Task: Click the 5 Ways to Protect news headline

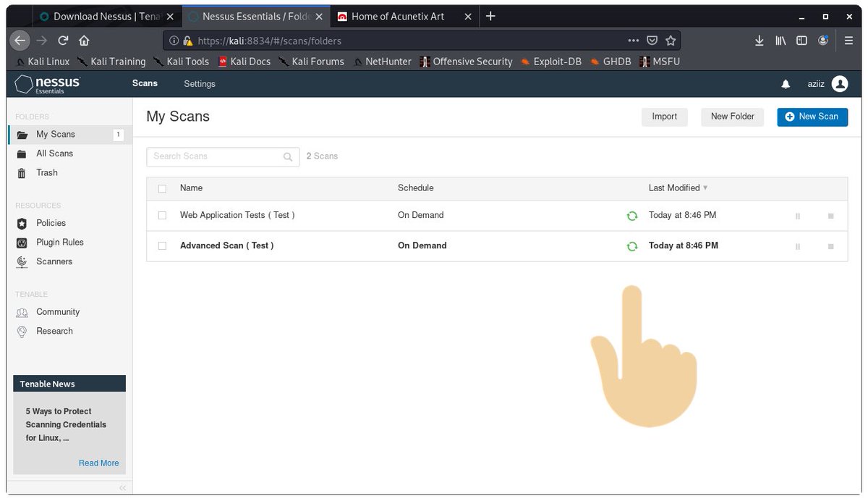Action: click(66, 425)
